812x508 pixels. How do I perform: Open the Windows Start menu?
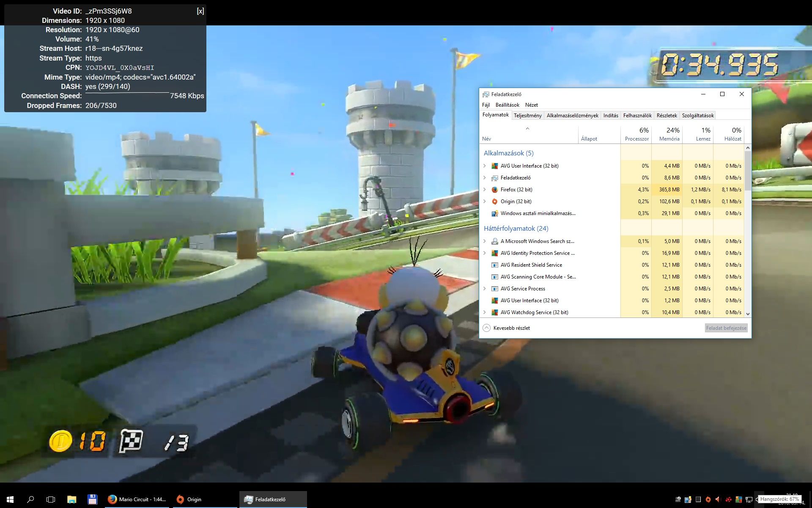tap(10, 500)
